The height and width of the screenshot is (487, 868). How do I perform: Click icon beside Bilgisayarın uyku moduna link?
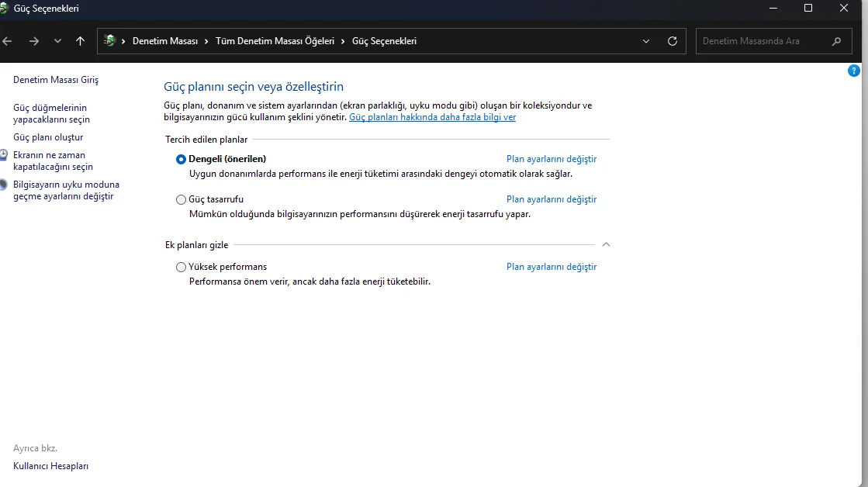(x=3, y=185)
